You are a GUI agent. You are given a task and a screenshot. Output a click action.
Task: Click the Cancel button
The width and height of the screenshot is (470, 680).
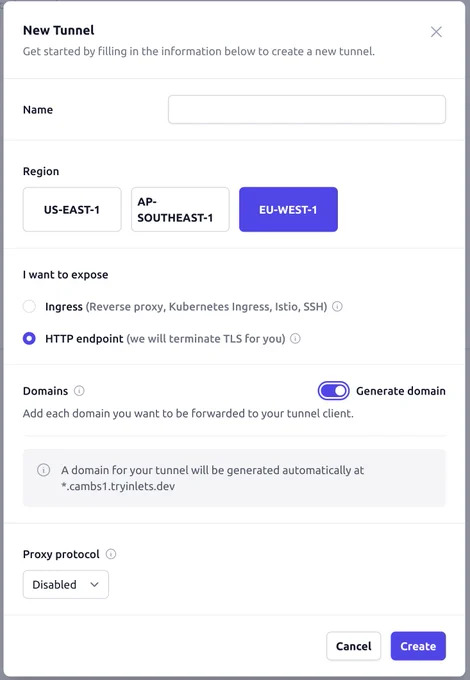pos(353,646)
